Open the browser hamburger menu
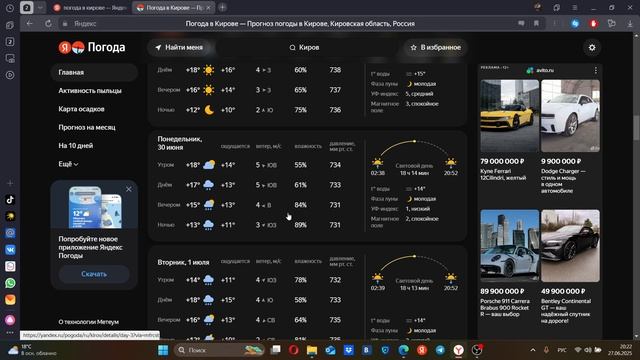The width and height of the screenshot is (640, 360). [x=575, y=8]
